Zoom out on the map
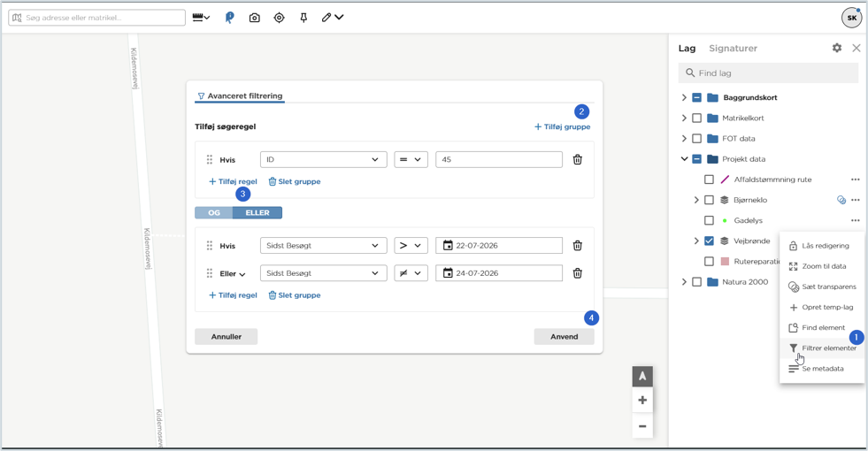This screenshot has width=868, height=451. (x=642, y=426)
